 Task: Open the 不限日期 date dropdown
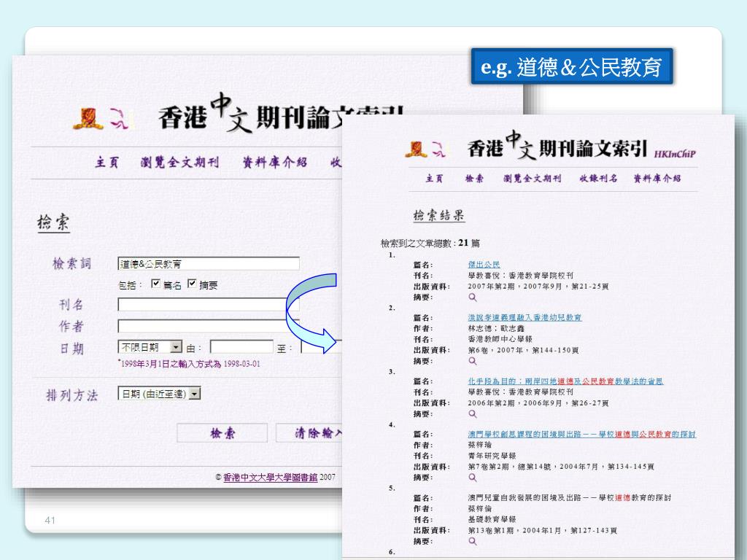tap(150, 346)
